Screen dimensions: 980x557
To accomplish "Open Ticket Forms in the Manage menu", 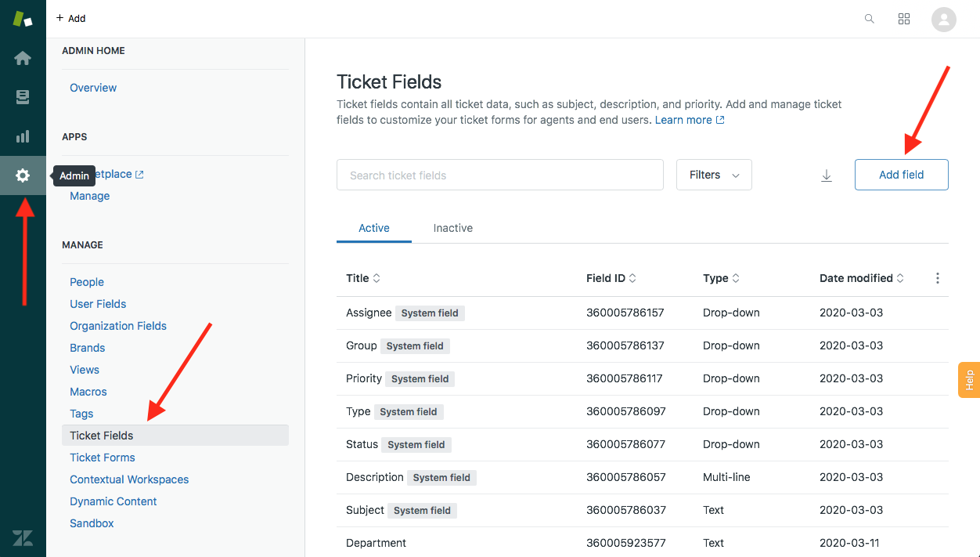I will [x=102, y=458].
